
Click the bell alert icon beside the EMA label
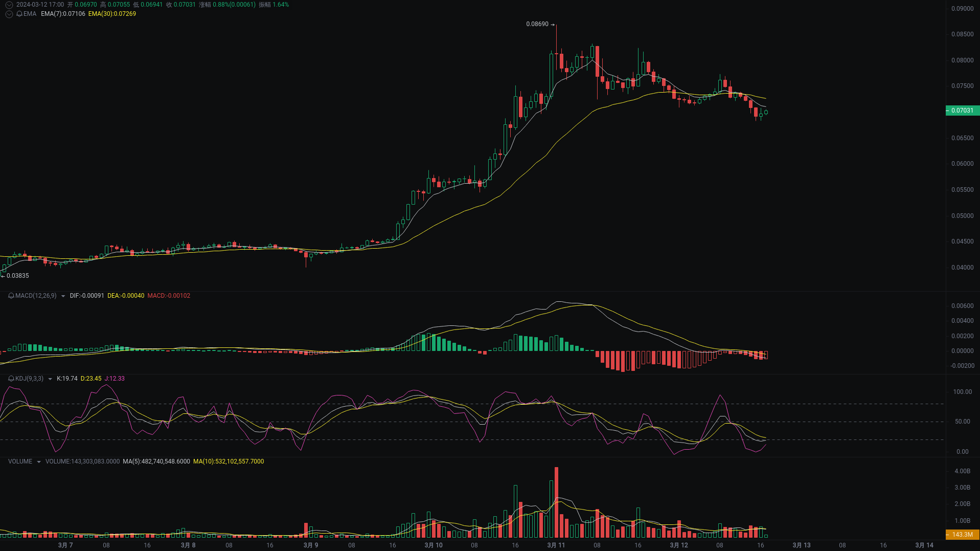tap(18, 14)
